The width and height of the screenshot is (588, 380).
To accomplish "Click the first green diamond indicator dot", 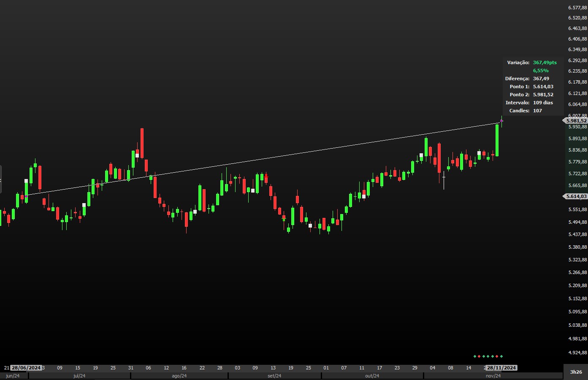I will point(474,356).
